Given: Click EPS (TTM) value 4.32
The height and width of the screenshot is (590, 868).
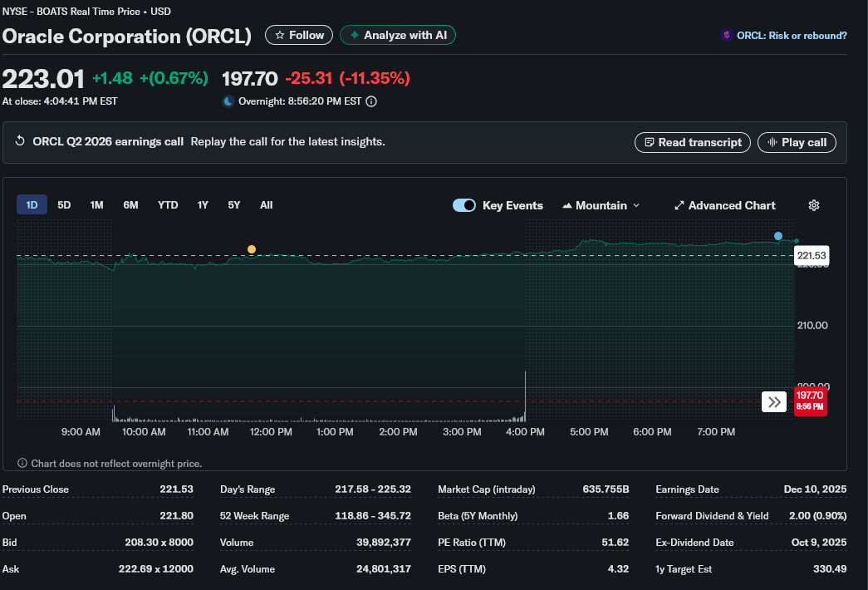Looking at the screenshot, I should 618,569.
